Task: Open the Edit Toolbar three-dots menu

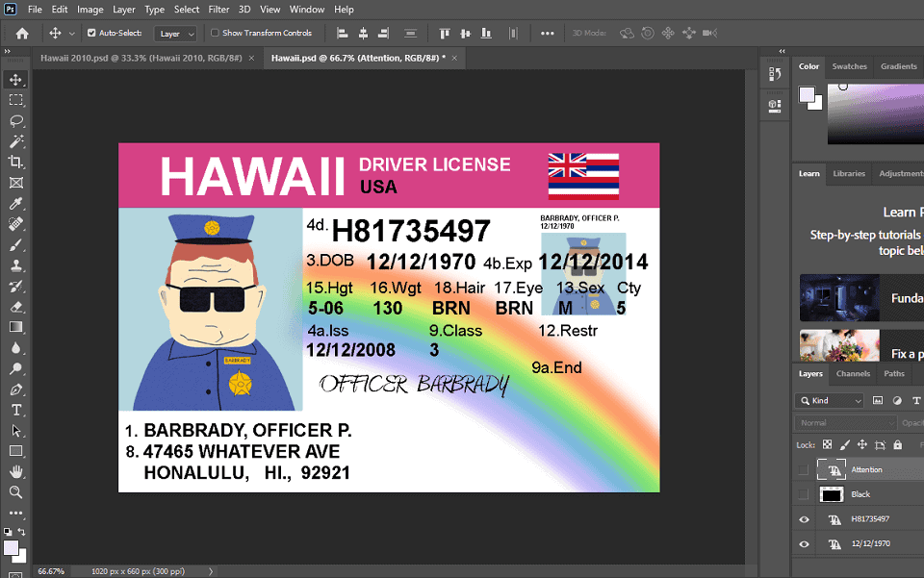Action: 16,513
